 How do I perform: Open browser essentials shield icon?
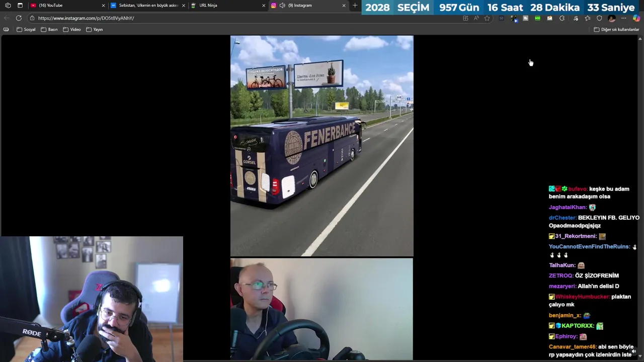(x=599, y=18)
